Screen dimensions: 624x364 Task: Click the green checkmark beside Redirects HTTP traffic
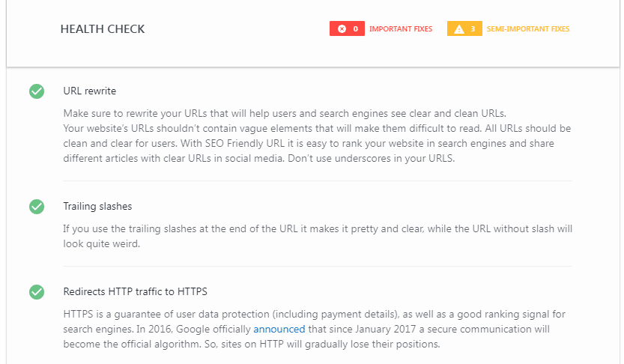tap(37, 292)
